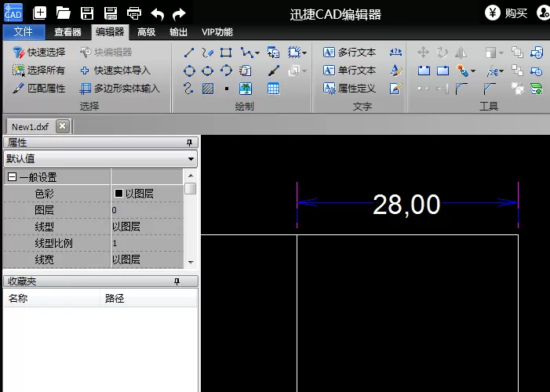
Task: Click 快速选择 button
Action: pos(38,53)
